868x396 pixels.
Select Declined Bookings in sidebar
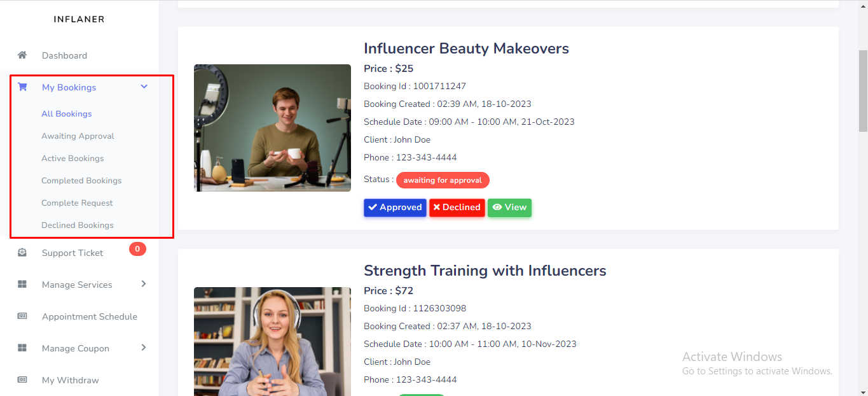pos(78,225)
